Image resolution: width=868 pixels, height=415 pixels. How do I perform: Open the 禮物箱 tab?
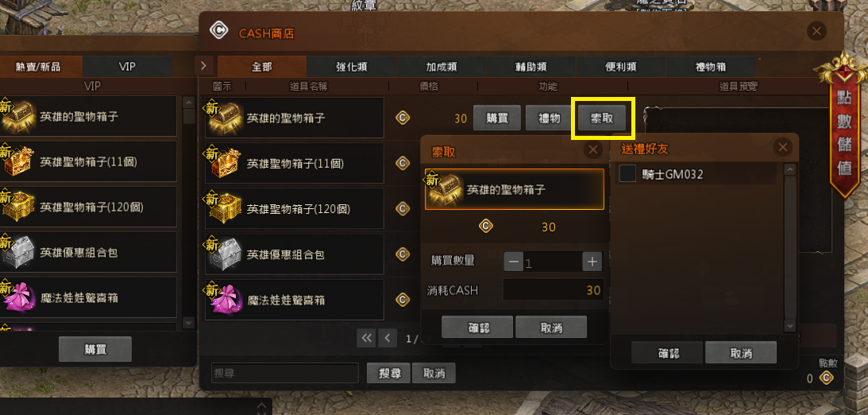(x=710, y=67)
